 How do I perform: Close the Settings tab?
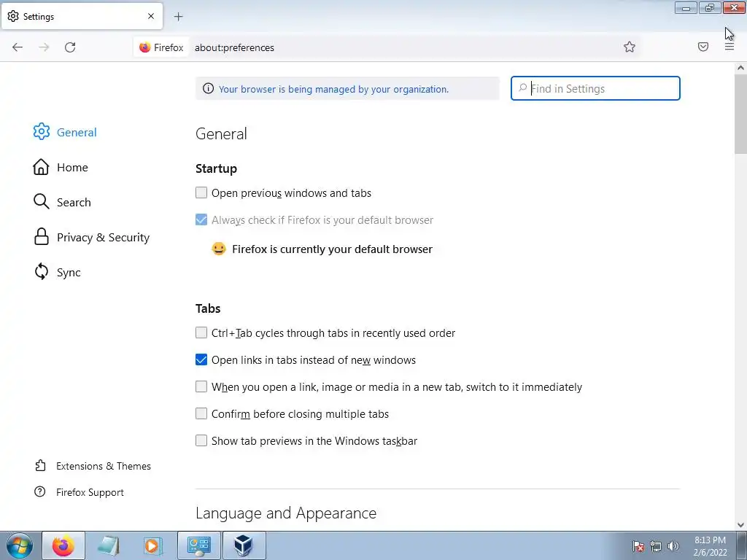[x=151, y=16]
